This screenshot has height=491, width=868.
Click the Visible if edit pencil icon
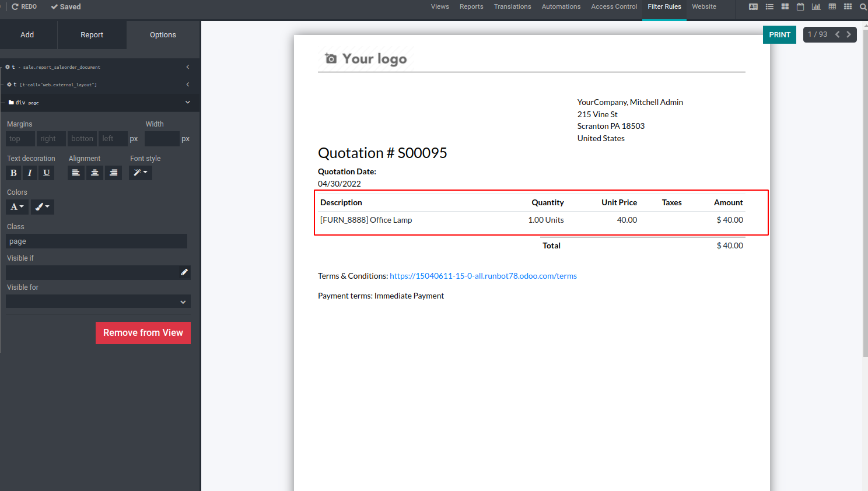[x=184, y=272]
